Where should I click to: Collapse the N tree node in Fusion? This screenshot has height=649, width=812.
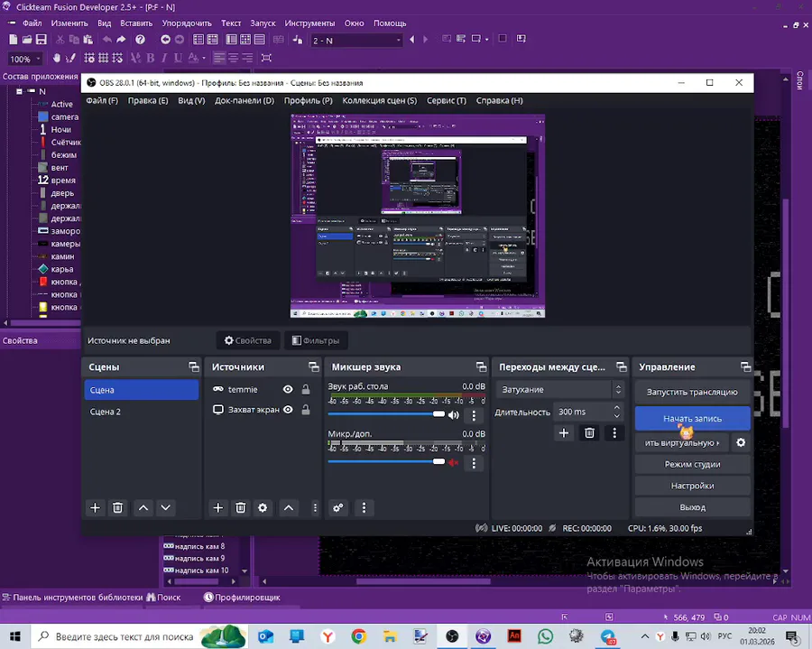19,92
